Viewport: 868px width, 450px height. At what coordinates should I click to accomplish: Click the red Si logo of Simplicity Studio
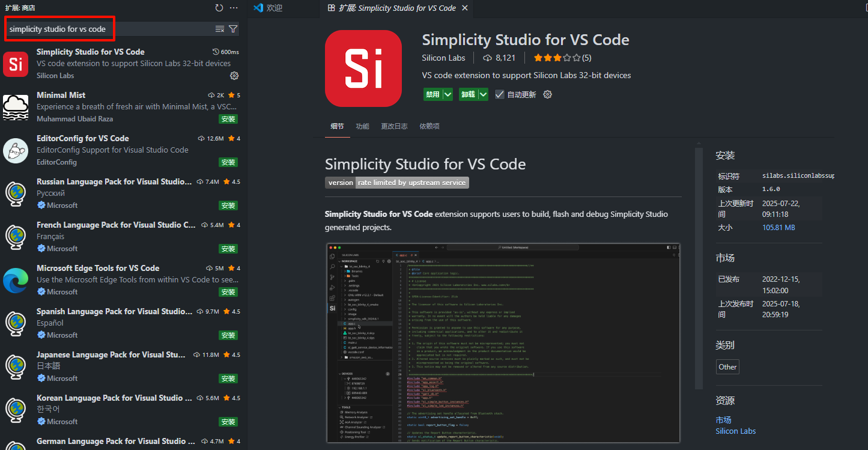[x=363, y=68]
